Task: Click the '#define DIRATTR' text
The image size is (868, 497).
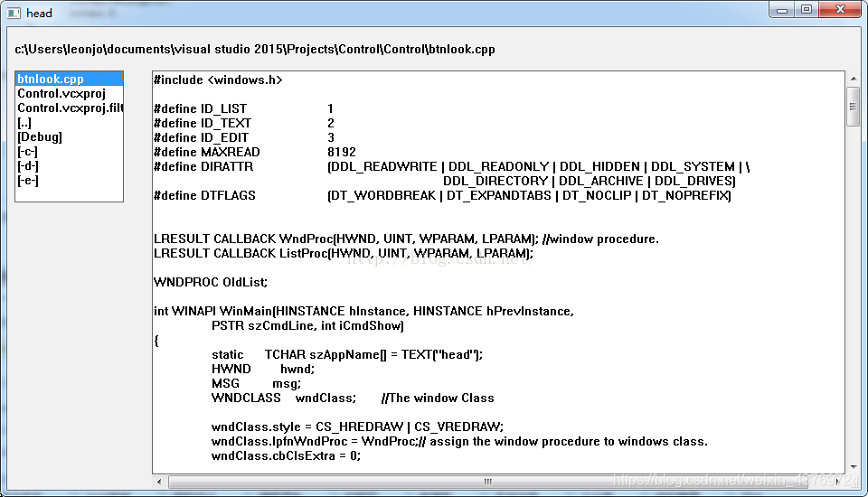Action: [x=203, y=166]
